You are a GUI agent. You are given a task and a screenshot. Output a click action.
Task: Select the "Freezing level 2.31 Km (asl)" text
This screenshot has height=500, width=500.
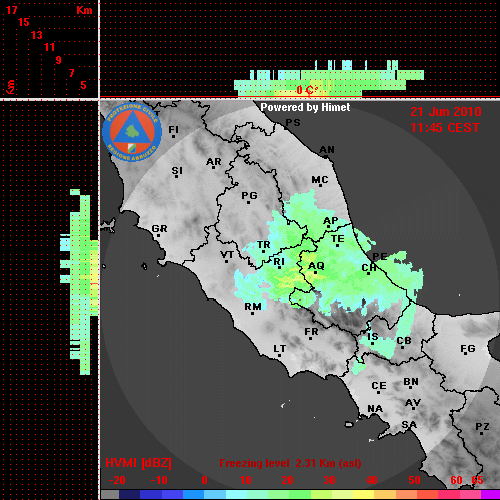click(x=290, y=463)
